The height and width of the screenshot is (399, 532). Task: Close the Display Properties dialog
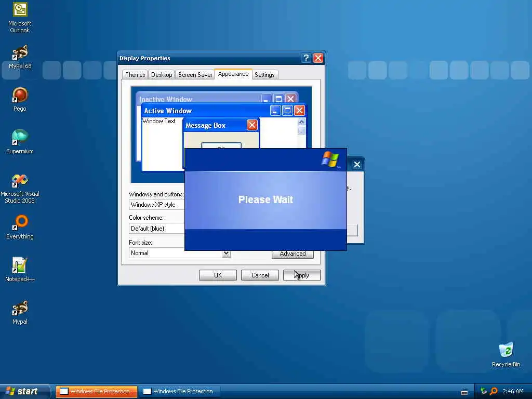pos(318,58)
